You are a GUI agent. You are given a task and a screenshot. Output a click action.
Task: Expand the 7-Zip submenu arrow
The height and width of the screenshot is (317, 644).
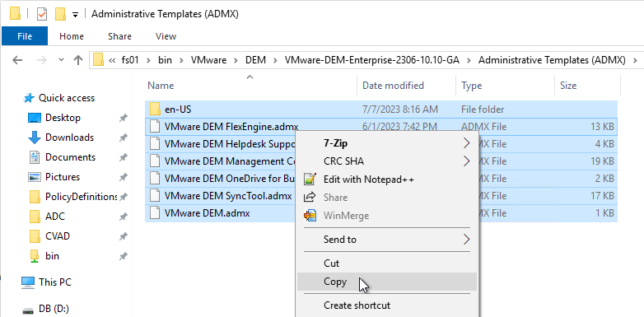466,143
